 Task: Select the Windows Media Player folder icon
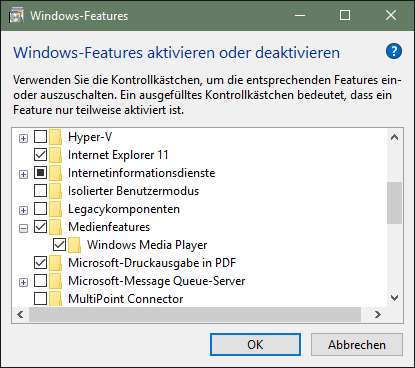tap(74, 245)
